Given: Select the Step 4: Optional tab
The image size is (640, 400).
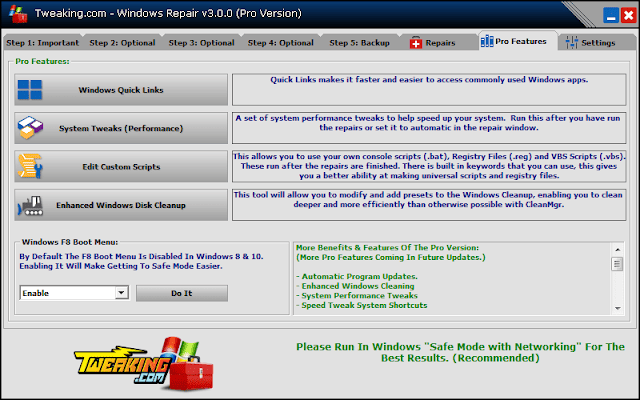Looking at the screenshot, I should 281,43.
